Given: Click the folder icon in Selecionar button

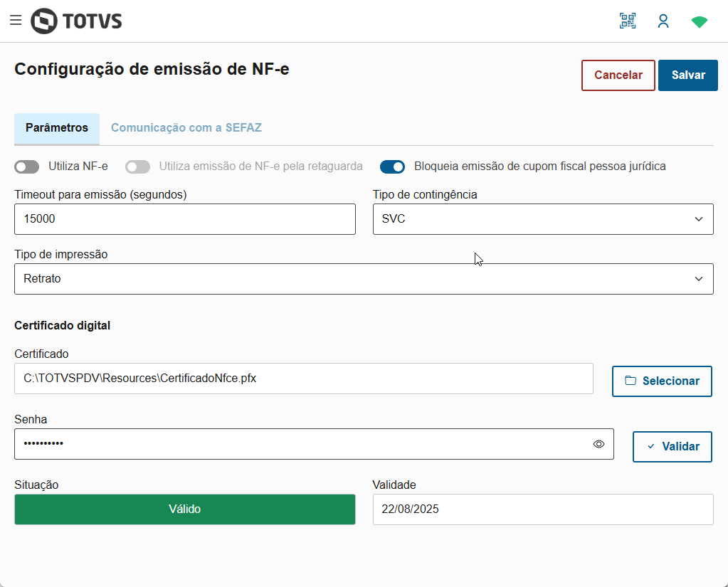Looking at the screenshot, I should [631, 381].
